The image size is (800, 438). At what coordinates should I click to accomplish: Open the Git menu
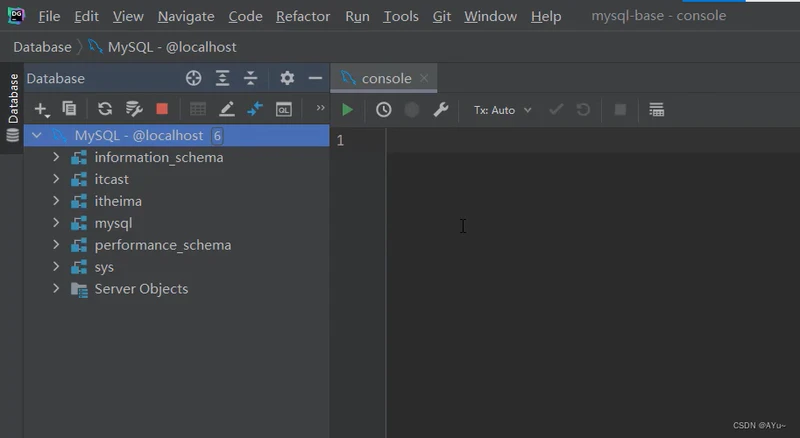click(x=442, y=16)
